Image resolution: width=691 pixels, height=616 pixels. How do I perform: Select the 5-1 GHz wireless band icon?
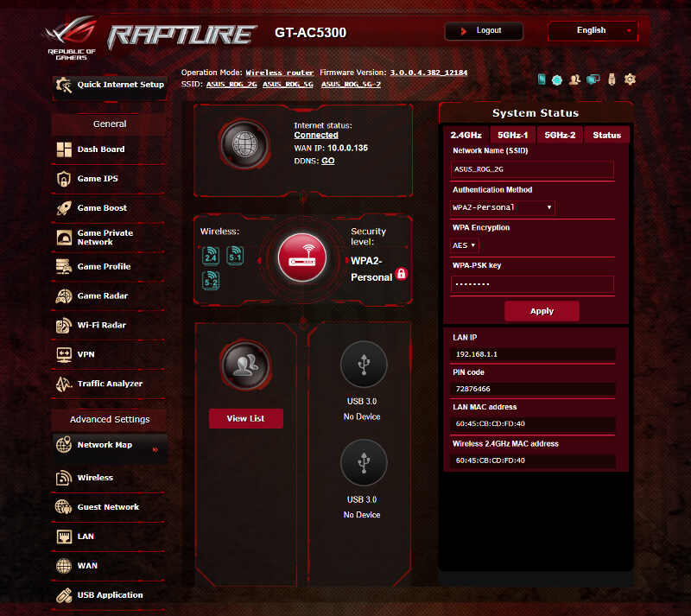tap(235, 256)
